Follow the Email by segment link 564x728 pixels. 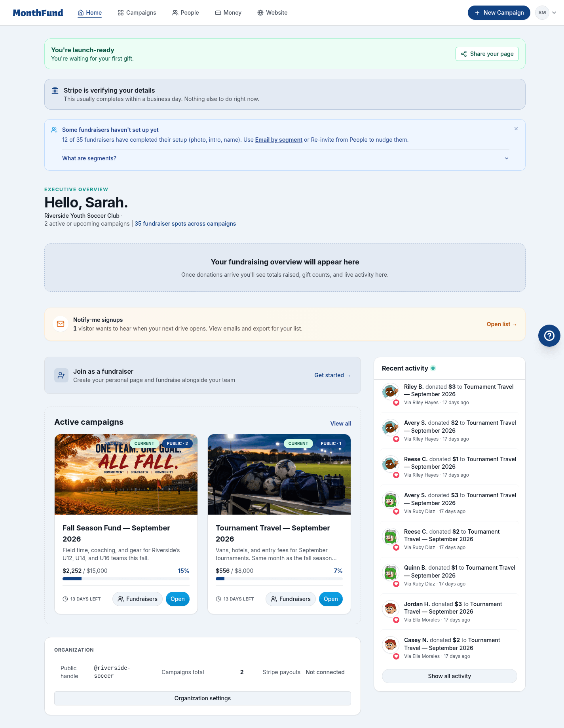pyautogui.click(x=279, y=140)
